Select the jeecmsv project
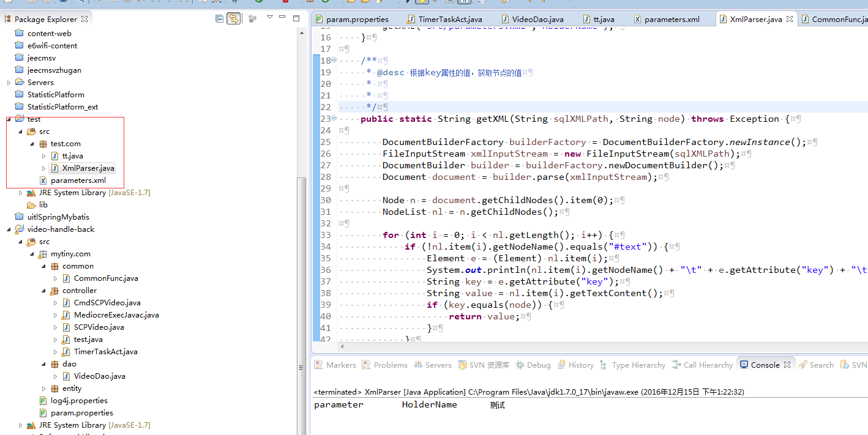The height and width of the screenshot is (435, 868). tap(42, 58)
